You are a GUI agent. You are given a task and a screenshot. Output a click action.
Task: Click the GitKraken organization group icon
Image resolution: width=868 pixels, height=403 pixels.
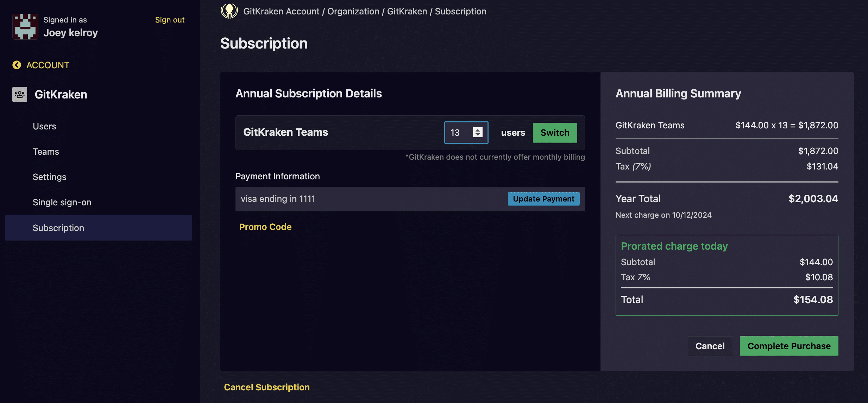(x=20, y=94)
